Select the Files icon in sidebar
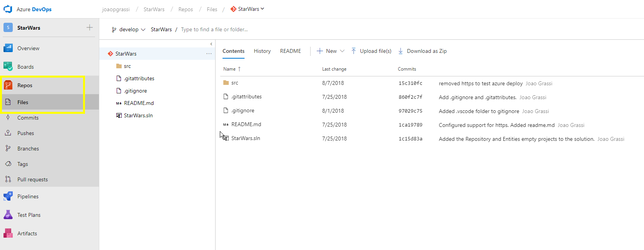Image resolution: width=644 pixels, height=250 pixels. [x=8, y=102]
